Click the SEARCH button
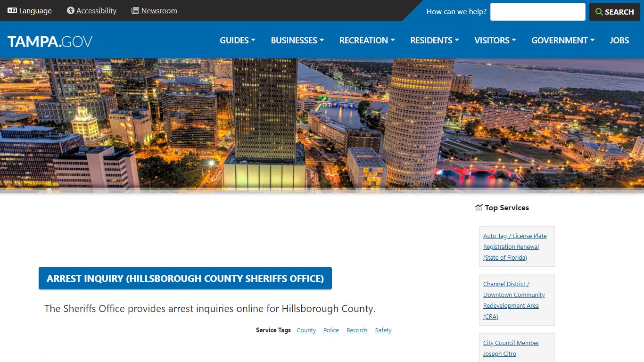Screen dimensions: 644x362 coord(614,12)
